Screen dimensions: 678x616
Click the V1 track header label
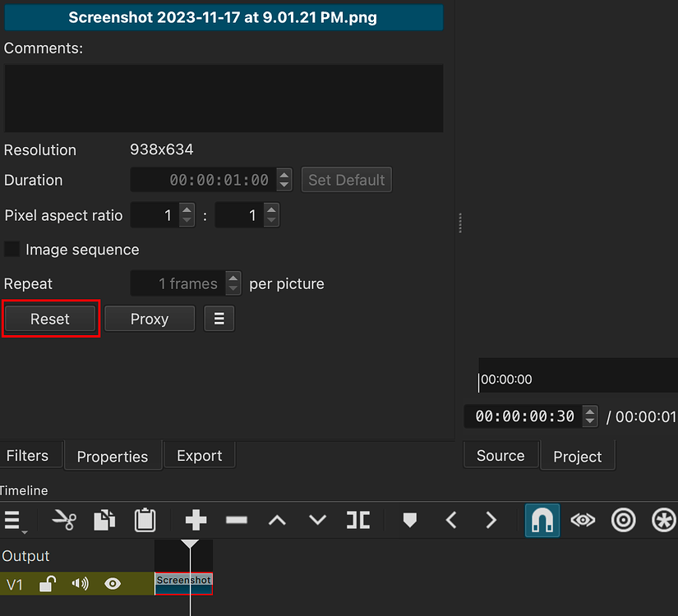(14, 585)
